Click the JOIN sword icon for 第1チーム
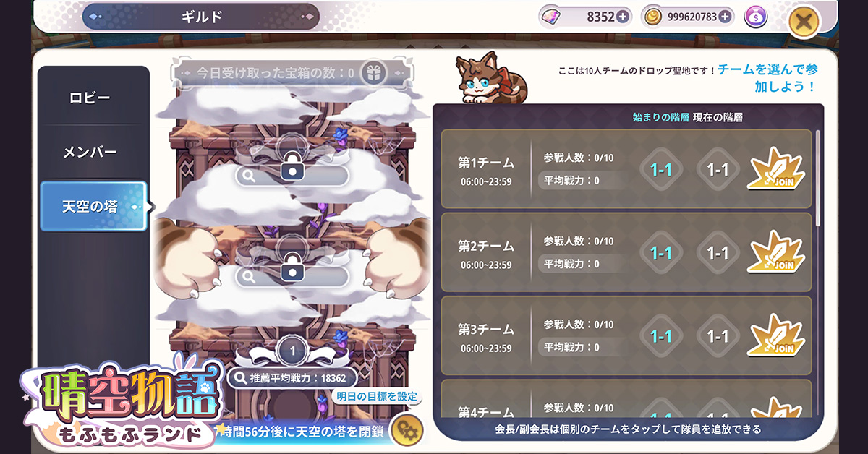This screenshot has height=454, width=868. [776, 169]
